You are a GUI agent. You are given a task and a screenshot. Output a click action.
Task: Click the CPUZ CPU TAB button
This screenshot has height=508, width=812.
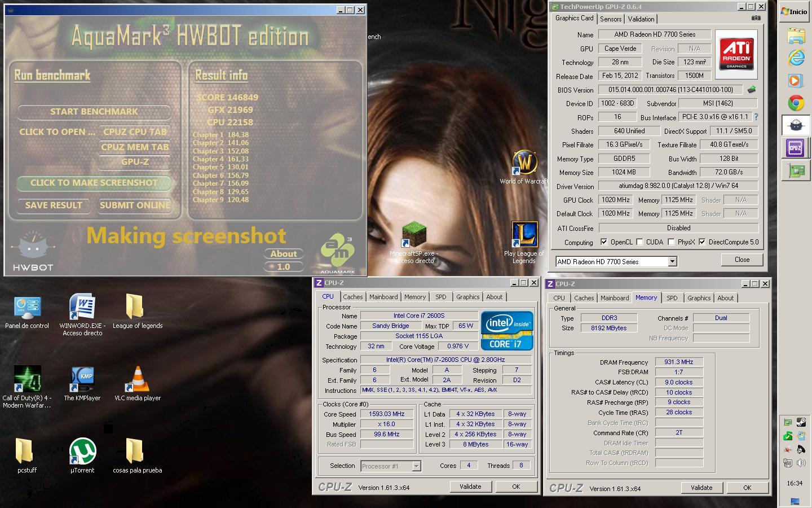pos(135,132)
